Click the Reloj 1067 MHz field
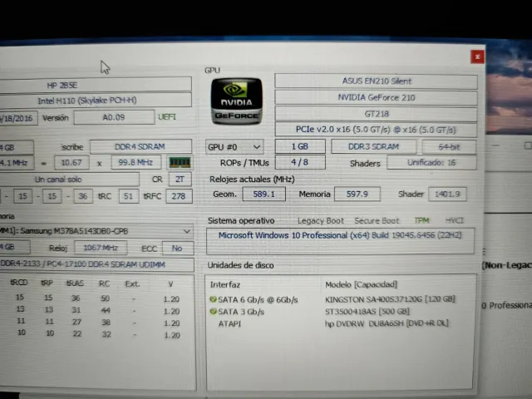This screenshot has width=532, height=399. coord(101,248)
